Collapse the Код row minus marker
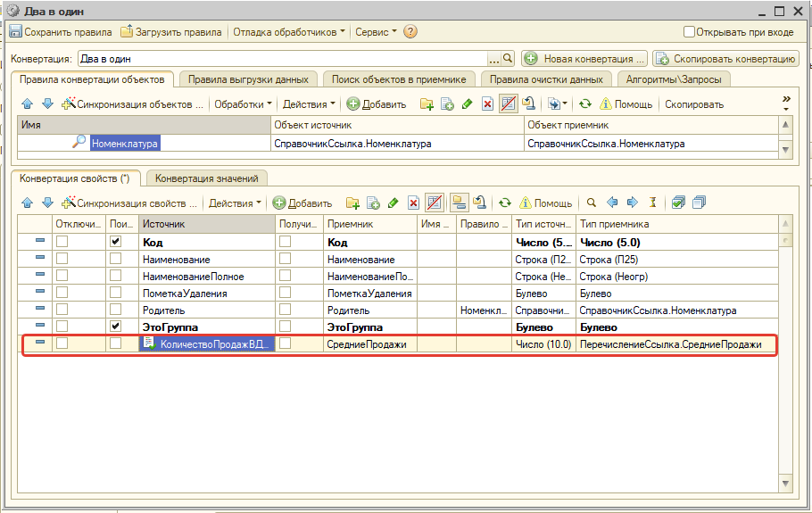 [40, 241]
